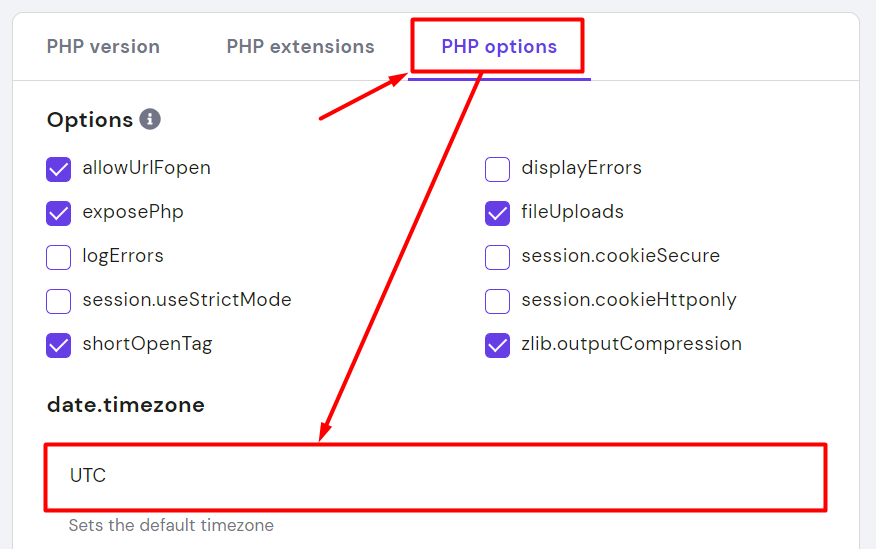Click the displayErrors label text
The height and width of the screenshot is (549, 876).
click(x=581, y=168)
